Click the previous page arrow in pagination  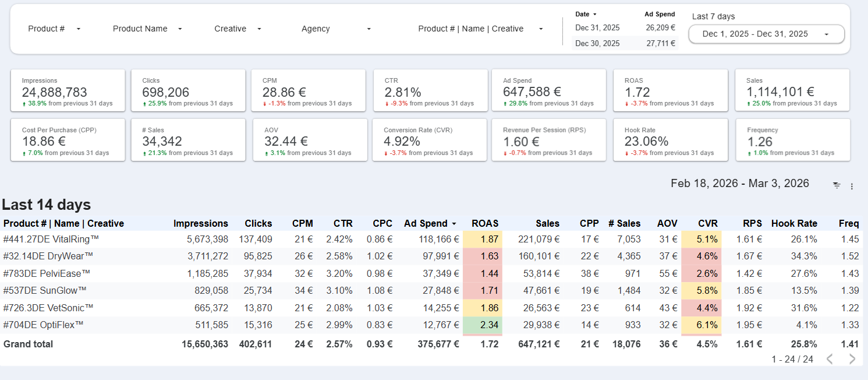pos(830,359)
